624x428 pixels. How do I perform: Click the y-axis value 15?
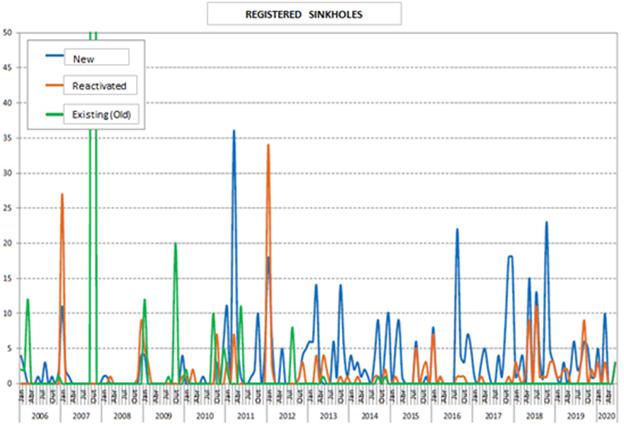click(x=7, y=278)
